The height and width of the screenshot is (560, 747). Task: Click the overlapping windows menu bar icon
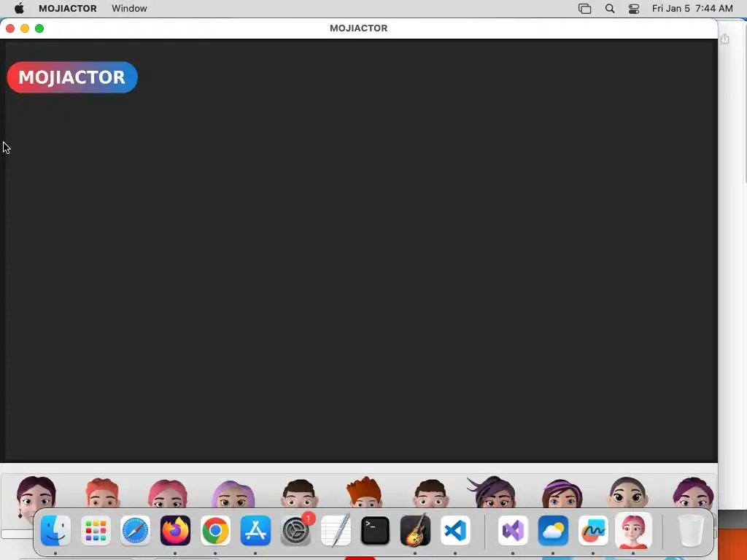click(584, 9)
